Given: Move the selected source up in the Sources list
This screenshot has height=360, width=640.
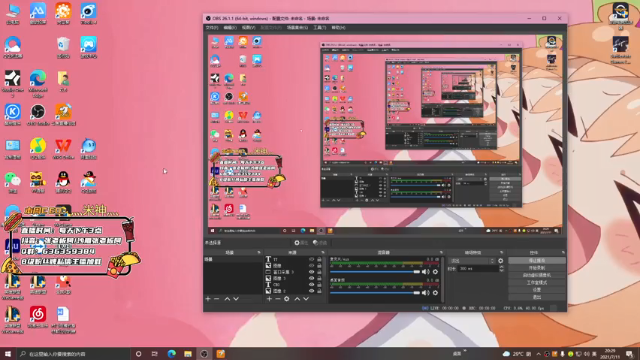Looking at the screenshot, I should point(297,299).
